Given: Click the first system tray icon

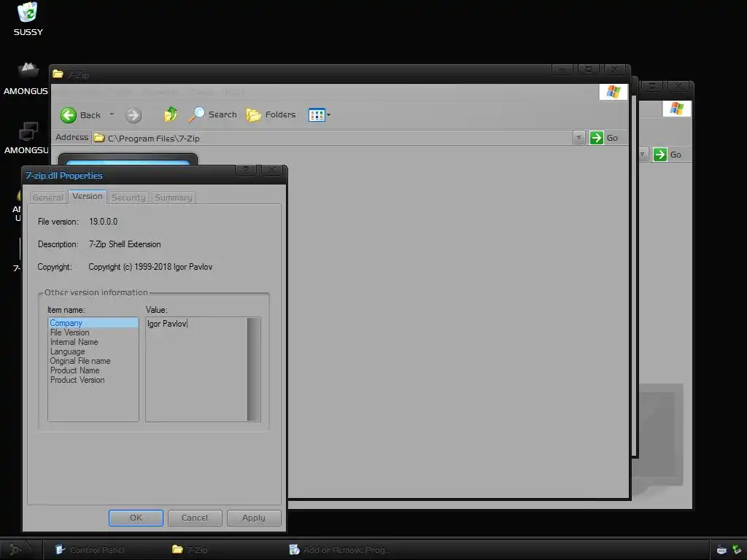Looking at the screenshot, I should click(x=721, y=550).
